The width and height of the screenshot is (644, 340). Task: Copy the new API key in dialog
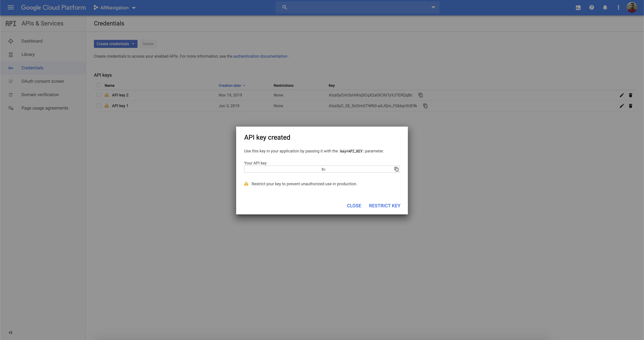pos(396,169)
